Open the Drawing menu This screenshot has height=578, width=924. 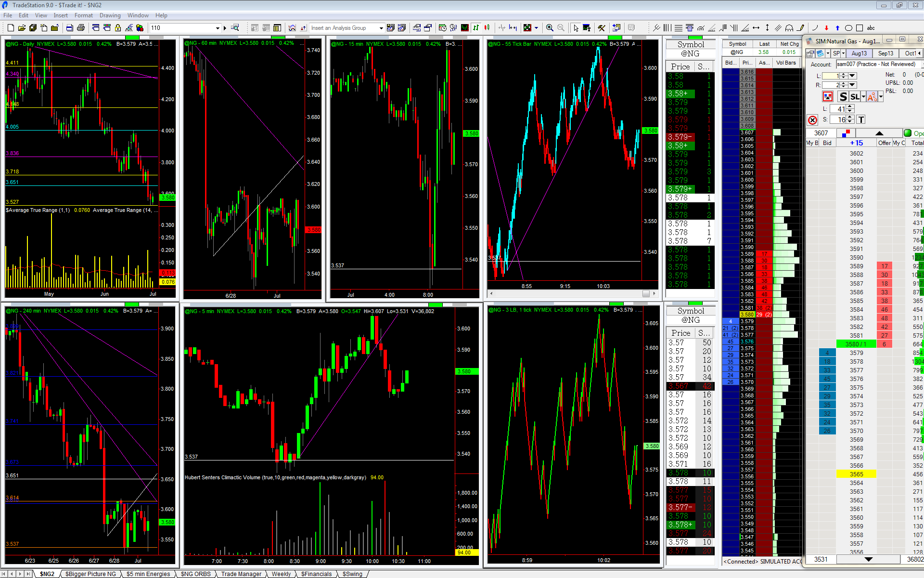(x=110, y=15)
